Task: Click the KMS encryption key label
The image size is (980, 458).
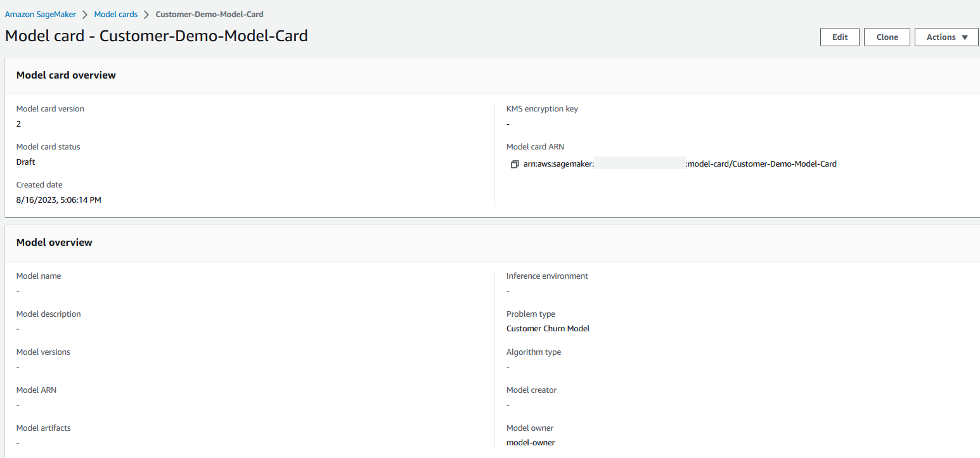Action: [542, 109]
